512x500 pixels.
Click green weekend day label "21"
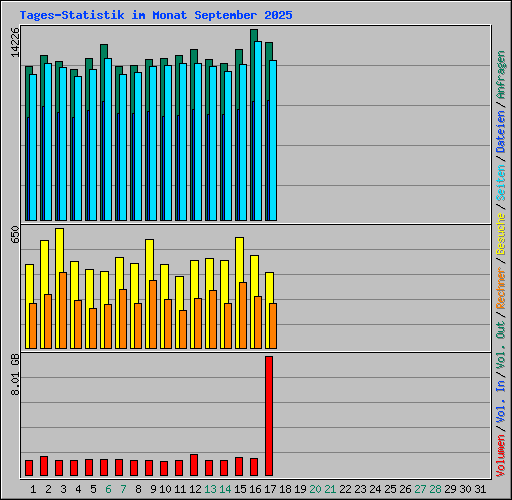click(x=330, y=489)
